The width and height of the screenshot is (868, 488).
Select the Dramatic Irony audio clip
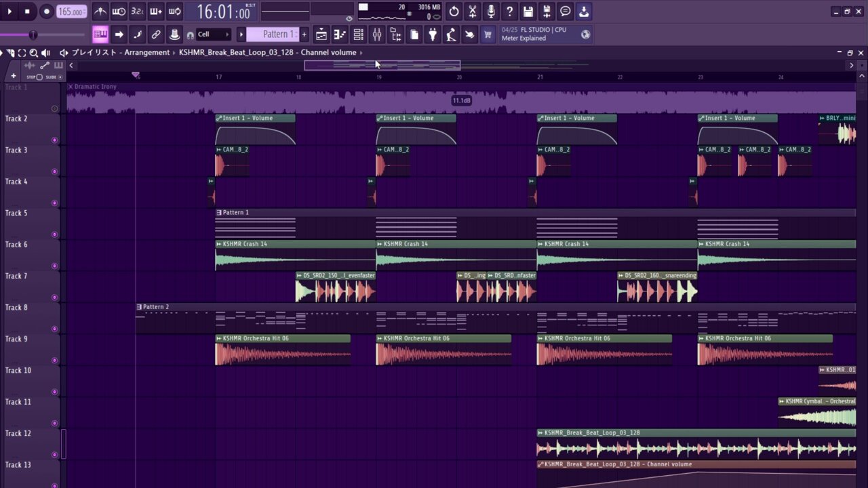(x=461, y=98)
